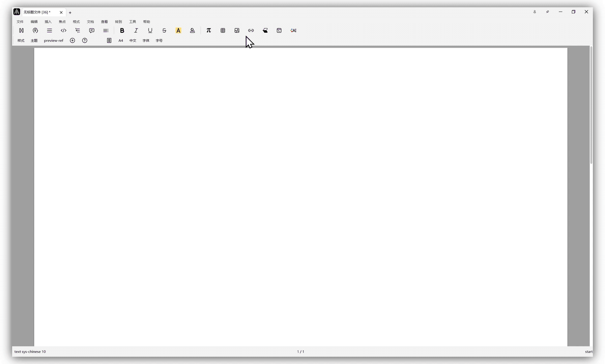Expand the 字体 font dropdown
This screenshot has height=364, width=605.
point(146,40)
